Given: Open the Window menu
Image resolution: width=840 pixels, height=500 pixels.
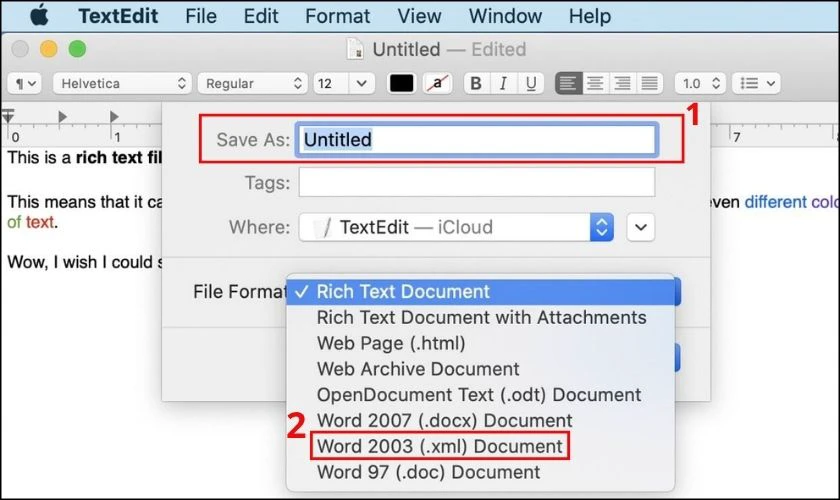Looking at the screenshot, I should (x=505, y=16).
